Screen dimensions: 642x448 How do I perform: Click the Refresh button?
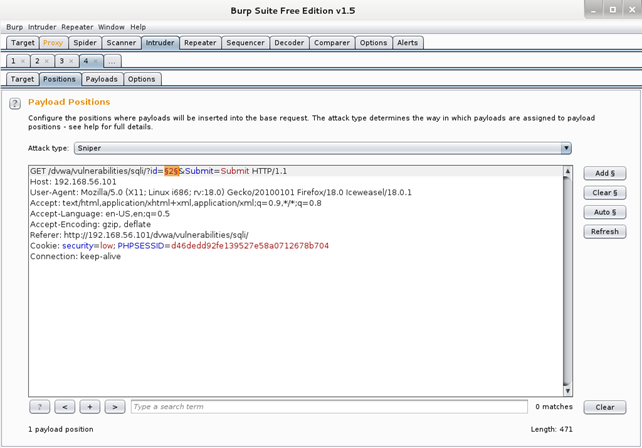click(604, 231)
